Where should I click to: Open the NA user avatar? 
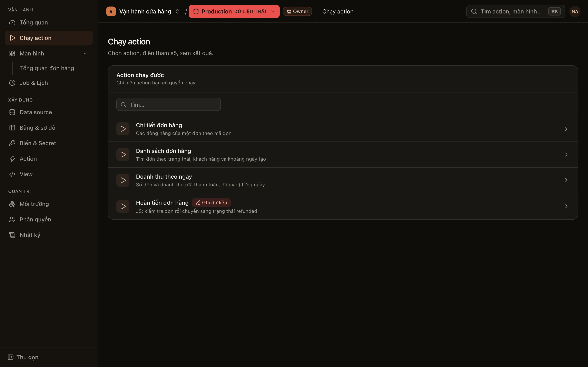(x=575, y=11)
